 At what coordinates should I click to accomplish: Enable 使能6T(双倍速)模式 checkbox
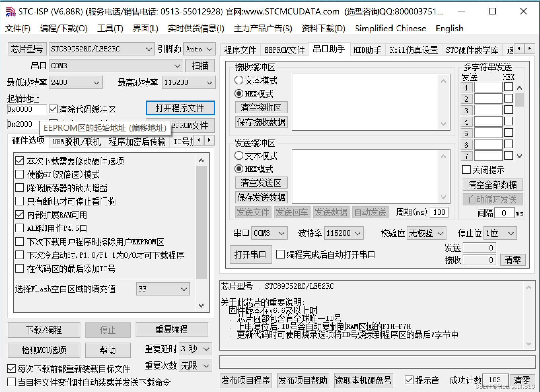(20, 174)
